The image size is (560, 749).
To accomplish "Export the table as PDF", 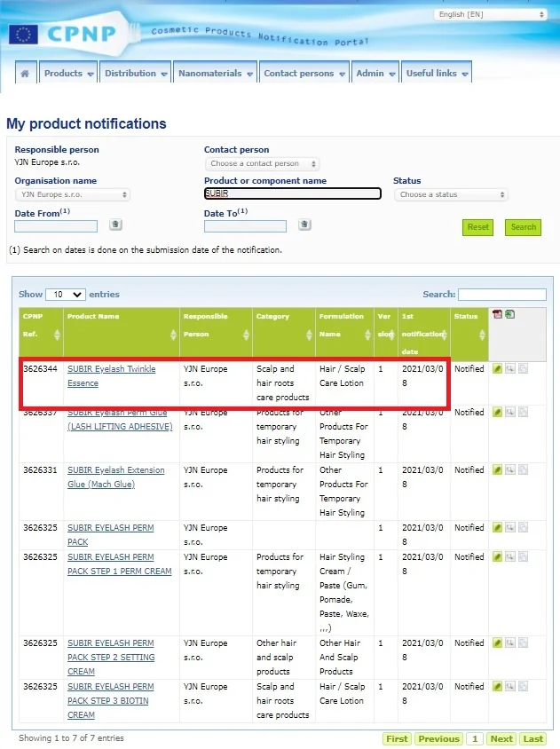I will pyautogui.click(x=497, y=314).
